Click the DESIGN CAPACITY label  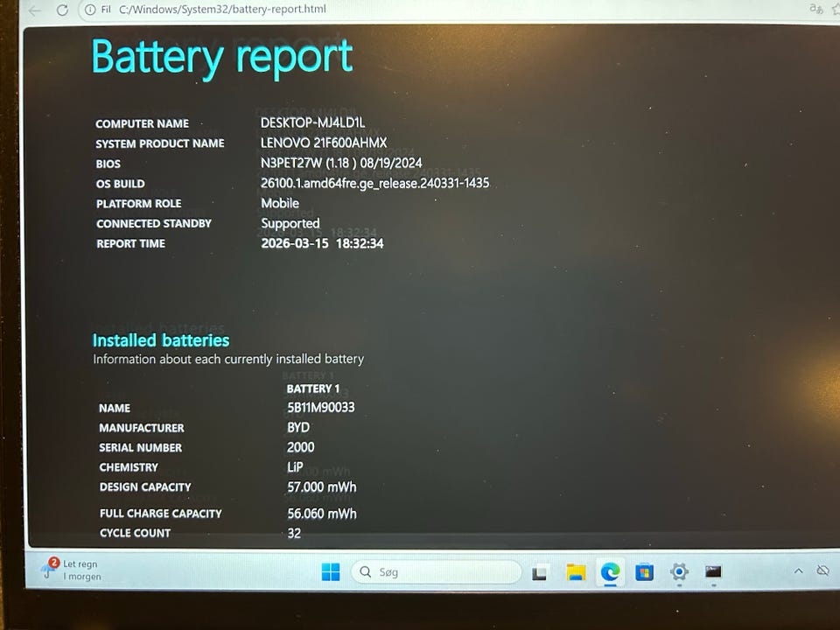144,487
